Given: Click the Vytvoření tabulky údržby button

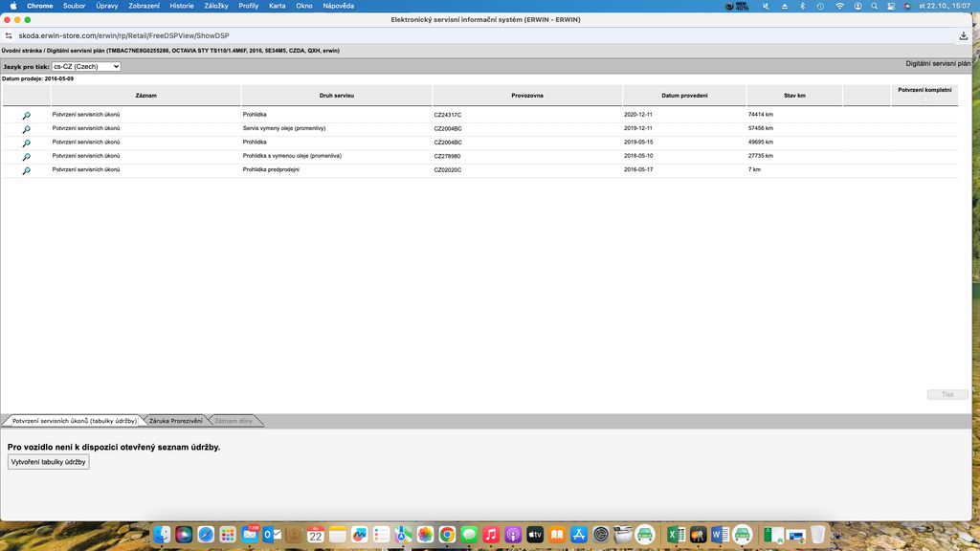Looking at the screenshot, I should click(x=48, y=462).
